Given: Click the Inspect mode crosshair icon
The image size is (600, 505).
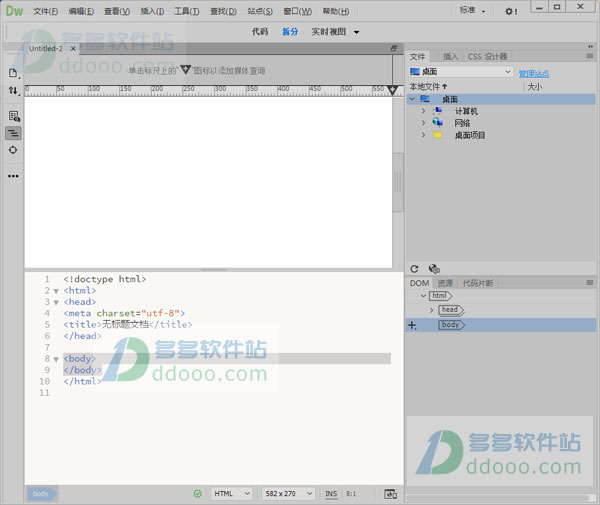Looking at the screenshot, I should pos(13,150).
